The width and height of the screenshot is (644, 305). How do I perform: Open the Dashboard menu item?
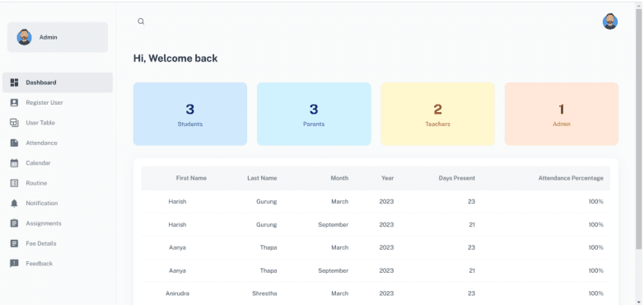pyautogui.click(x=58, y=82)
